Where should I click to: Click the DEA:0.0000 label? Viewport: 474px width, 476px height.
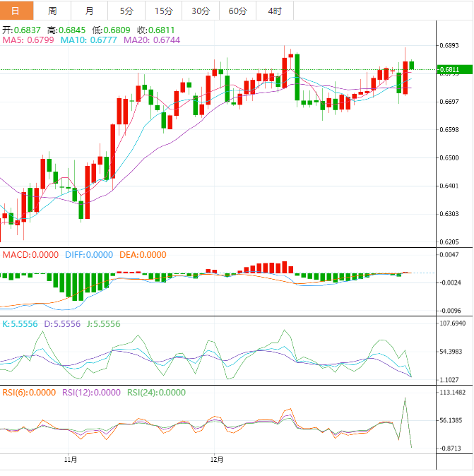point(143,255)
